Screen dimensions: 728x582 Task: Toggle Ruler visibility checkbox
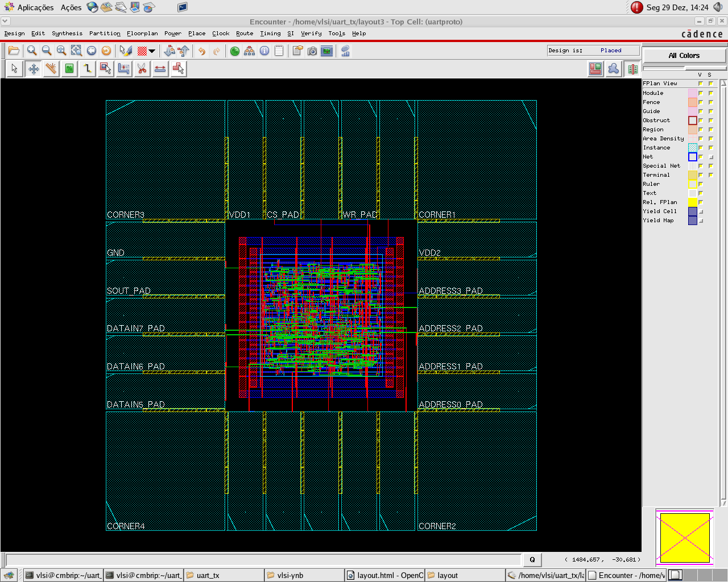[701, 184]
